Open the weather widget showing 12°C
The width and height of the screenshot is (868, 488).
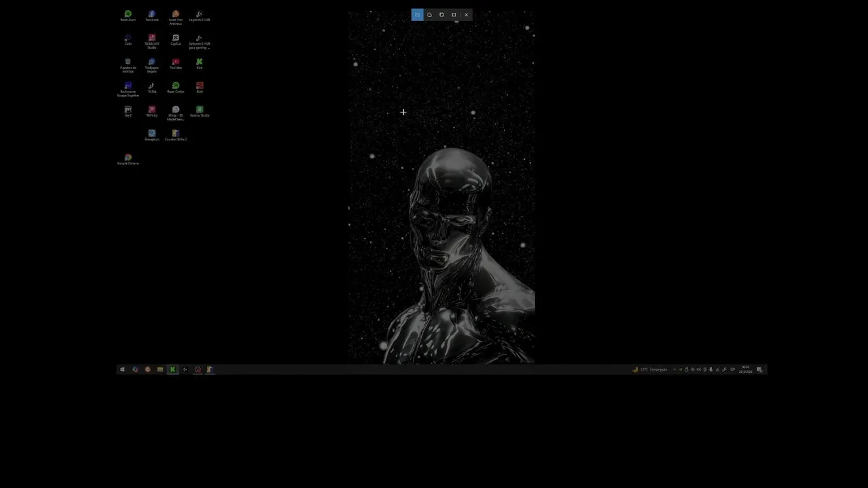click(x=650, y=369)
